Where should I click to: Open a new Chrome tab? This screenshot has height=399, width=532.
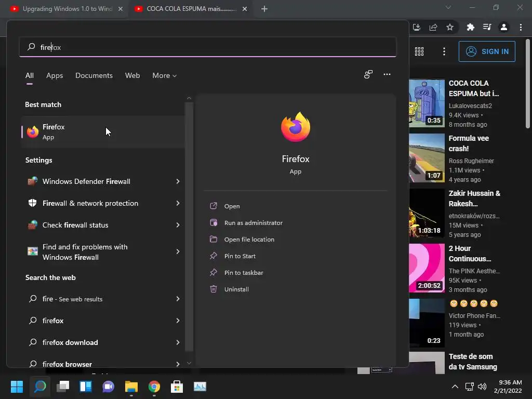(x=264, y=9)
